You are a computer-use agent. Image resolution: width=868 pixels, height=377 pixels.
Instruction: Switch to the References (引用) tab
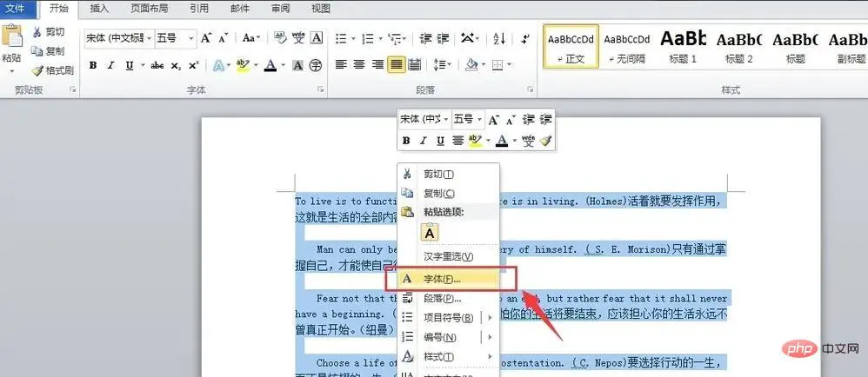point(198,9)
